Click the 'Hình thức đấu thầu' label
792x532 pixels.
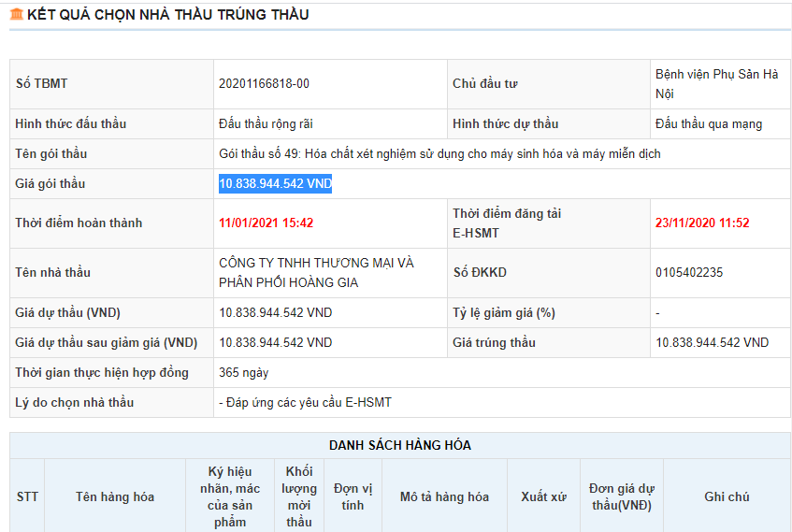click(x=71, y=123)
